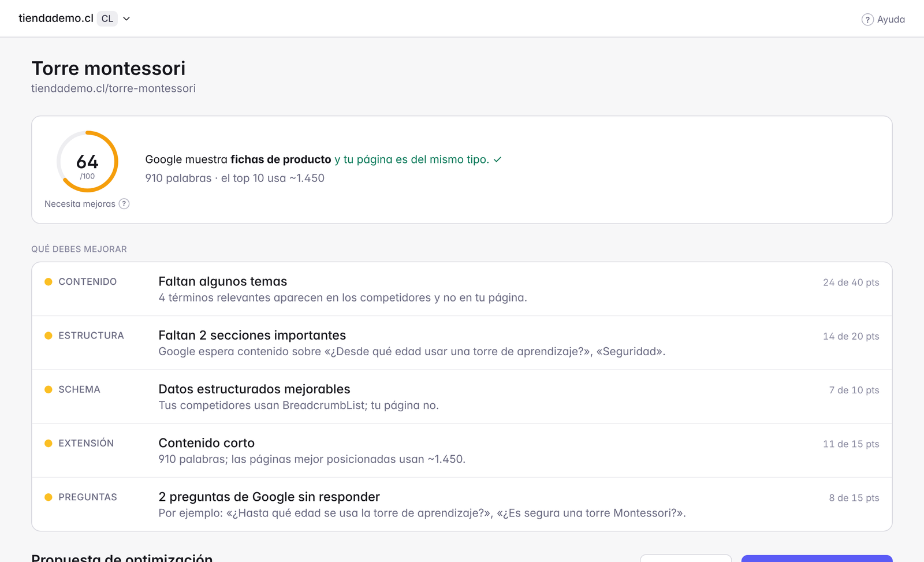Click the 11 de 15 pts score

pos(851,444)
